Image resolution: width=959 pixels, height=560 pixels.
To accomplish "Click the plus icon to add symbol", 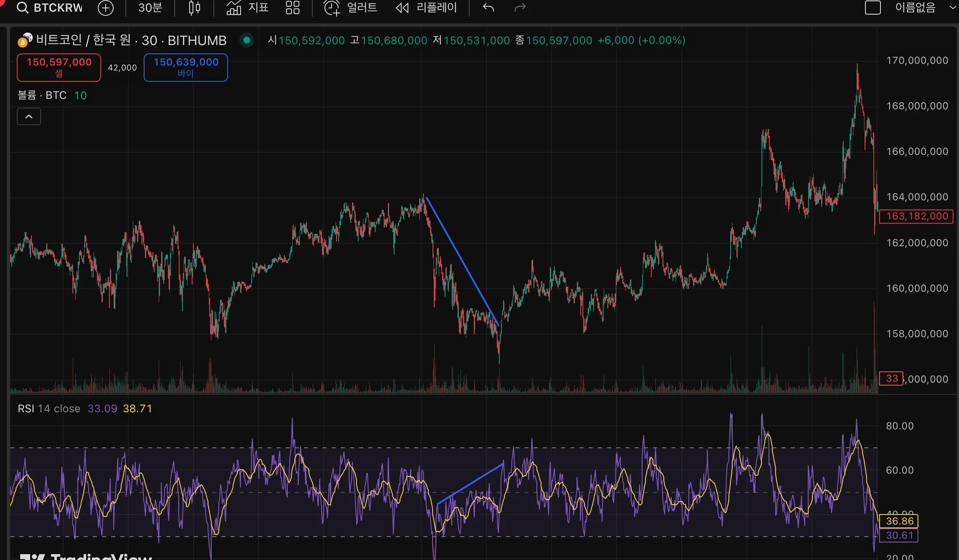I will tap(106, 8).
